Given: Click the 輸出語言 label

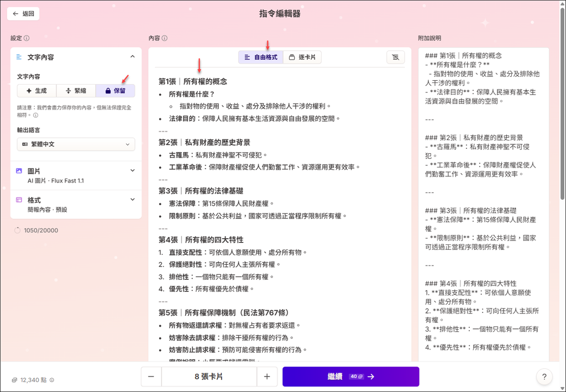Looking at the screenshot, I should pyautogui.click(x=29, y=130).
